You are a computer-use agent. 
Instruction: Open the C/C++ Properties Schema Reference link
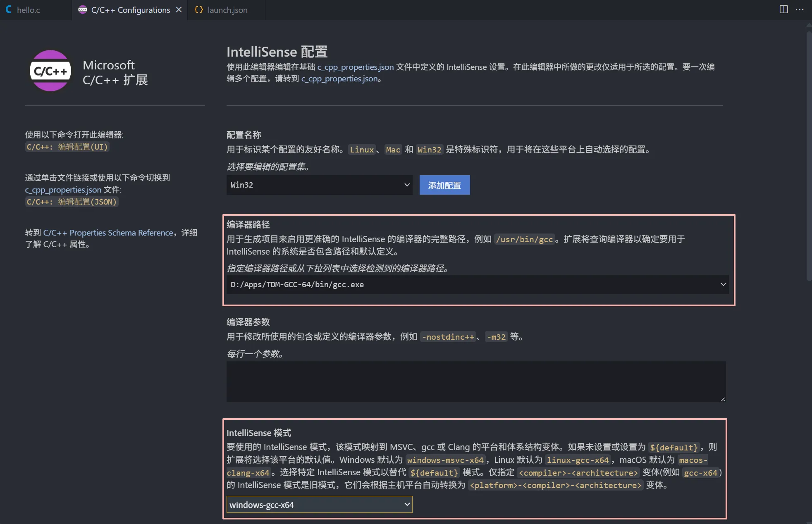109,232
